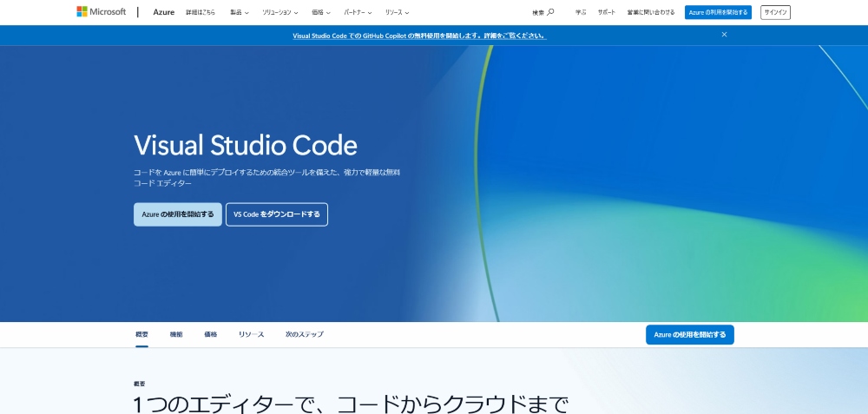Expand the パートナー dropdown menu
The image size is (868, 414).
(x=358, y=12)
